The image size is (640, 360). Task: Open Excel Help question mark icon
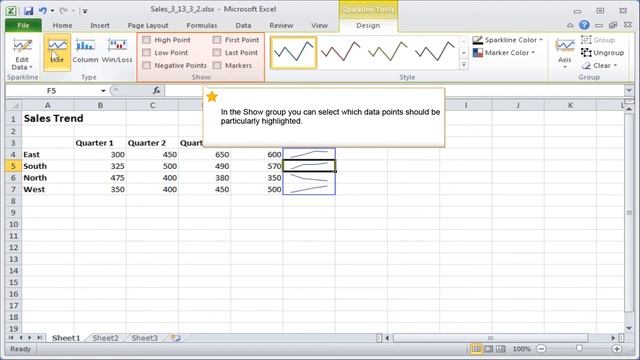584,25
